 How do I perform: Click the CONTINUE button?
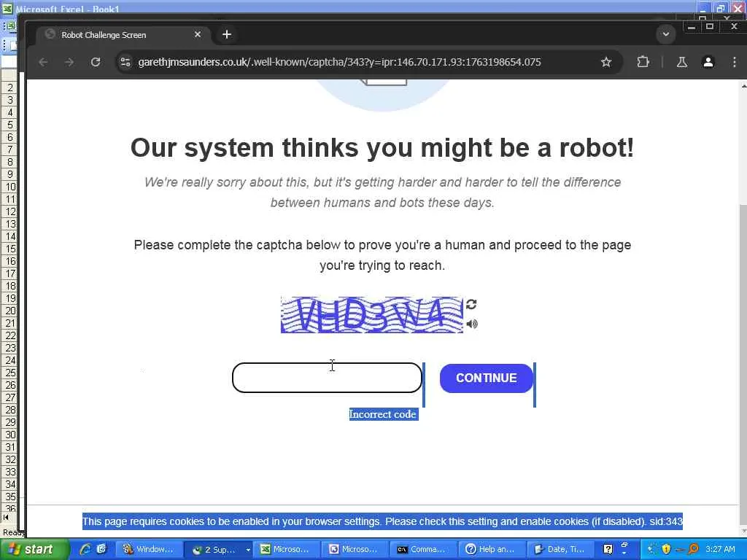pos(486,378)
